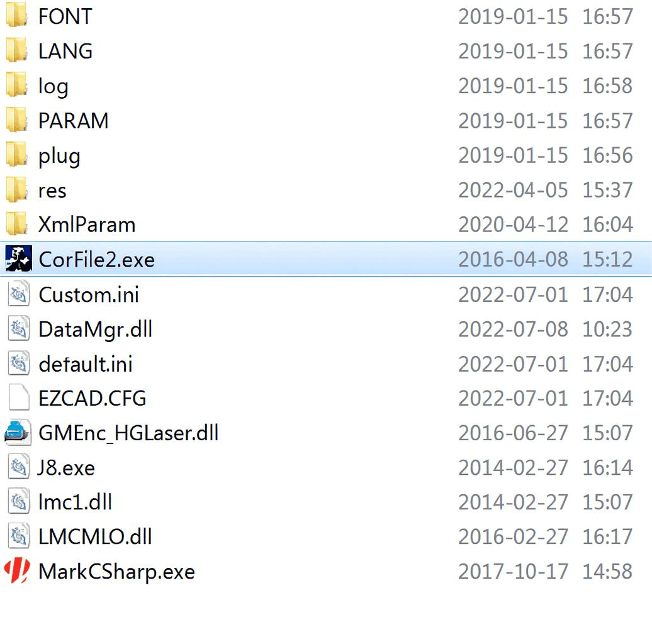Click the PARAM folder name
This screenshot has width=652, height=644.
[73, 121]
